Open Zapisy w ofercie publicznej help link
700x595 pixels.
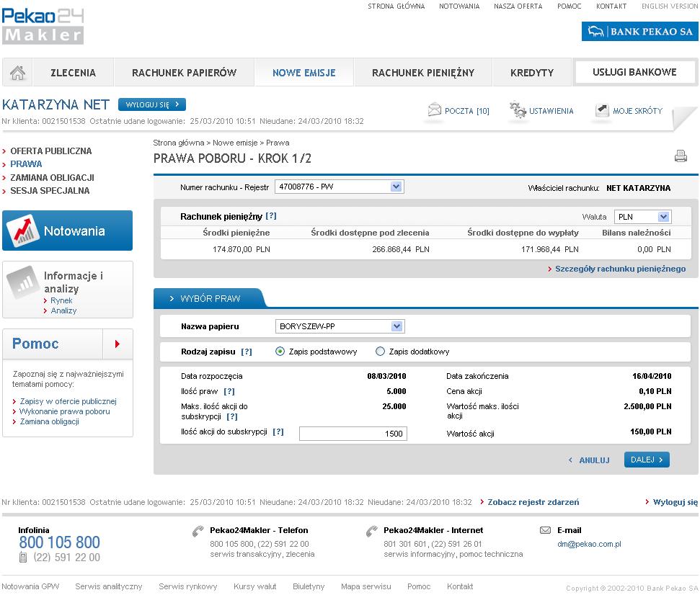68,401
